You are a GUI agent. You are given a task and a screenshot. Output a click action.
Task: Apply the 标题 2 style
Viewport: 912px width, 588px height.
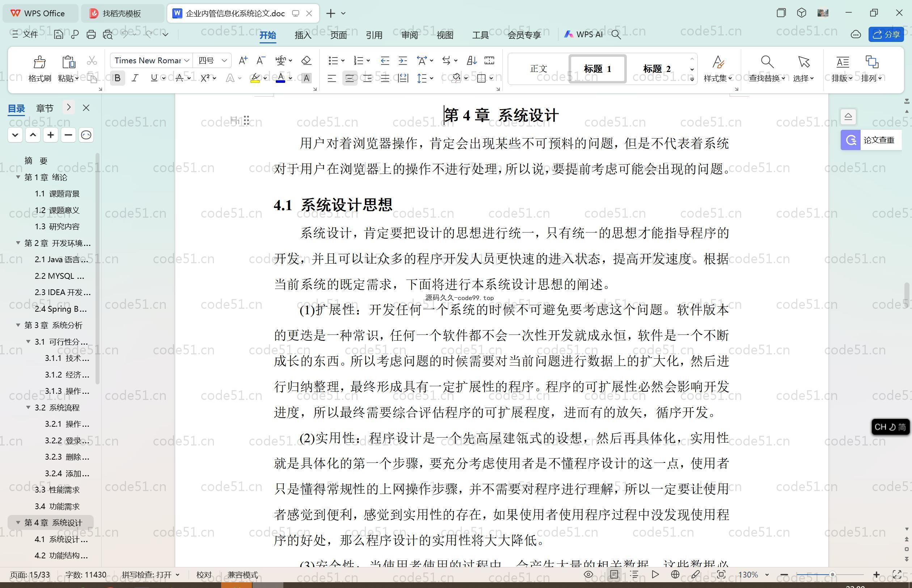point(657,69)
